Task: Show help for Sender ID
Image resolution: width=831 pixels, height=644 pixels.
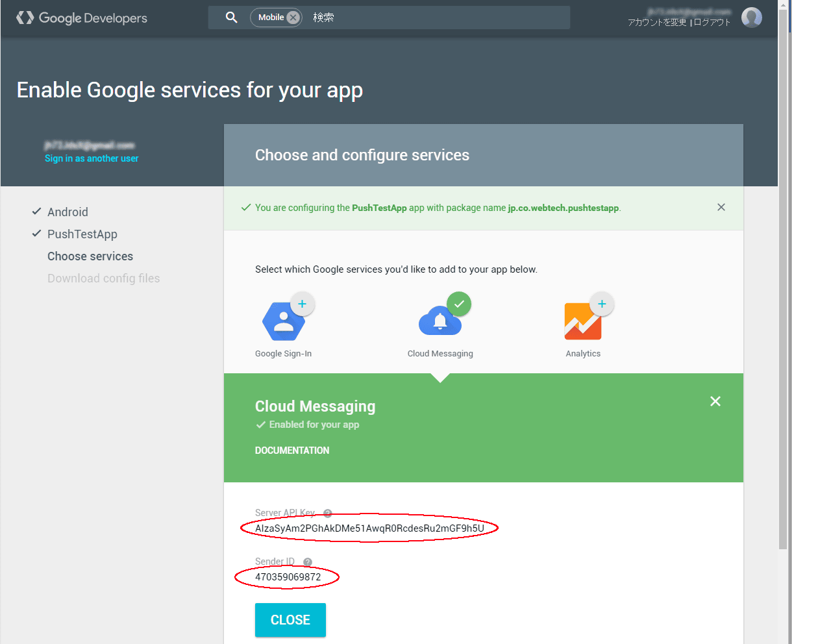Action: coord(308,562)
